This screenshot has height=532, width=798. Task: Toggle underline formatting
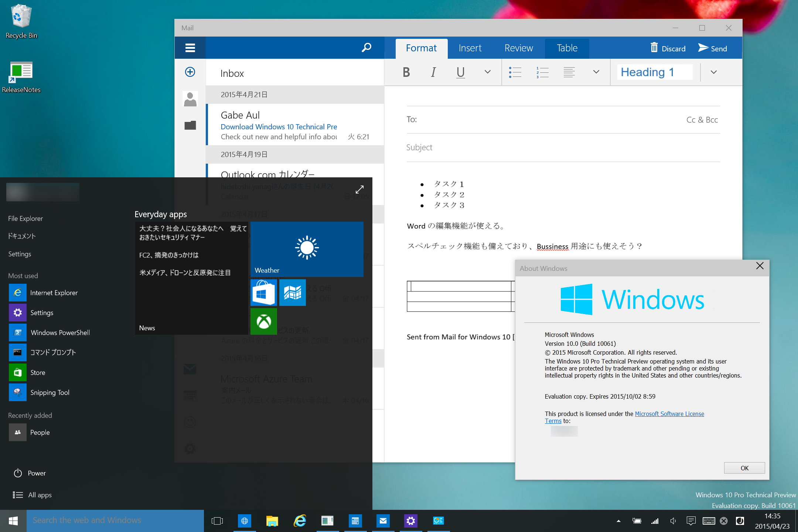[x=460, y=72]
